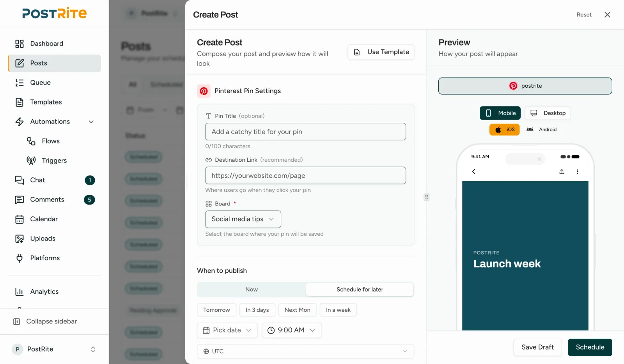
Task: Click Reset link in header
Action: pyautogui.click(x=584, y=15)
